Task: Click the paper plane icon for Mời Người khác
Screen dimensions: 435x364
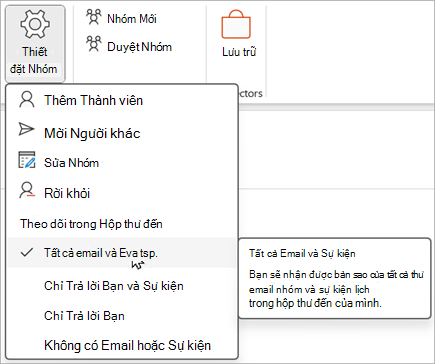Action: pos(26,129)
